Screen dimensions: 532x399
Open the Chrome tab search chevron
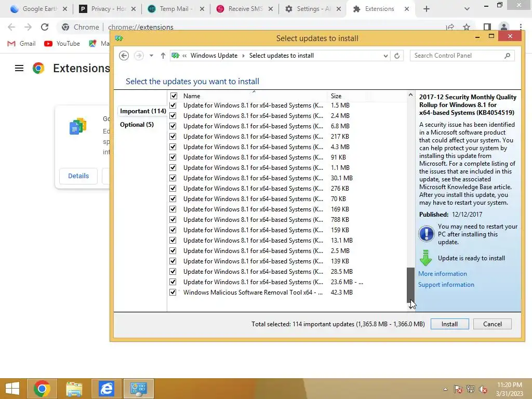click(x=467, y=9)
